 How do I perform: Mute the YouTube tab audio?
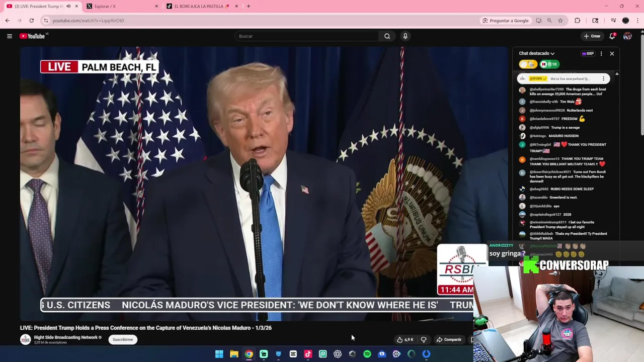[x=68, y=6]
